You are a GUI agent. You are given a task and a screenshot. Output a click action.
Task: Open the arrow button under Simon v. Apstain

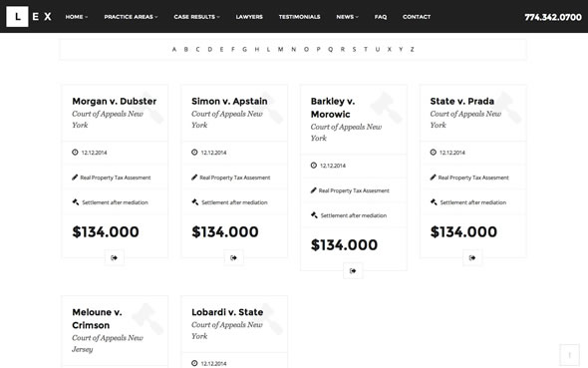pyautogui.click(x=233, y=257)
